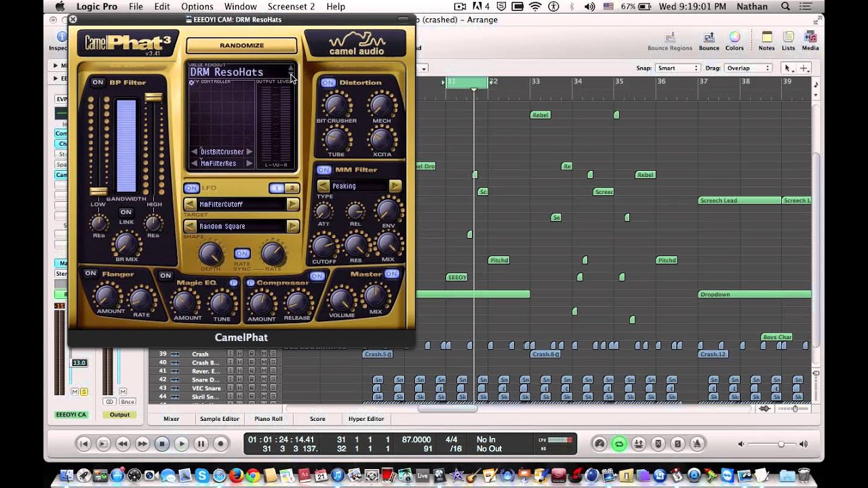This screenshot has height=488, width=868.
Task: Toggle the Magic EQ ON switch
Action: (x=165, y=275)
